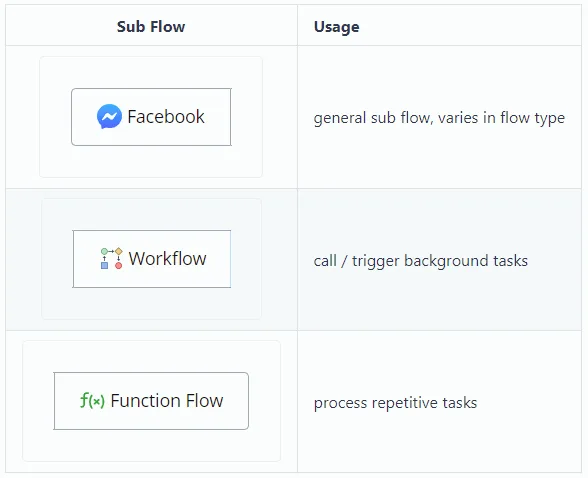Click the Workflow diagram icon
The height and width of the screenshot is (478, 588).
click(x=112, y=258)
